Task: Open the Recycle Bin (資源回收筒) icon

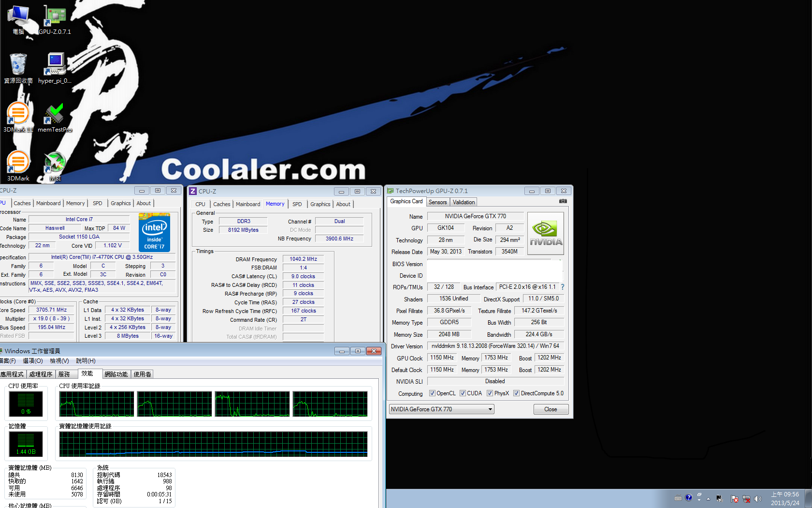Action: point(18,68)
